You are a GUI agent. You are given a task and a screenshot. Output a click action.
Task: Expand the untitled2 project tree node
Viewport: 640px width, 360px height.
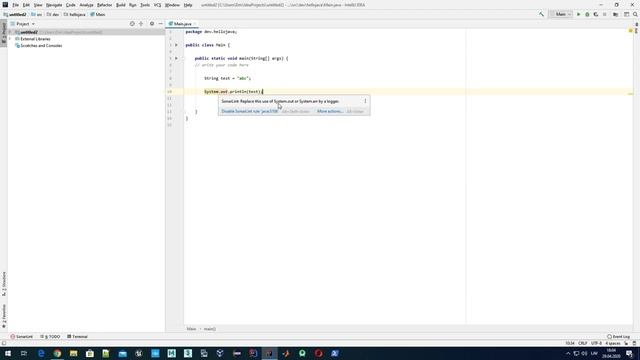pos(10,32)
